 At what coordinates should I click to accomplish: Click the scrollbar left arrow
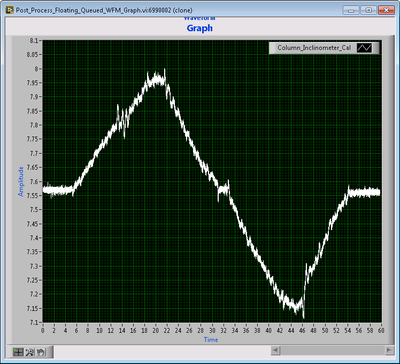pyautogui.click(x=276, y=350)
